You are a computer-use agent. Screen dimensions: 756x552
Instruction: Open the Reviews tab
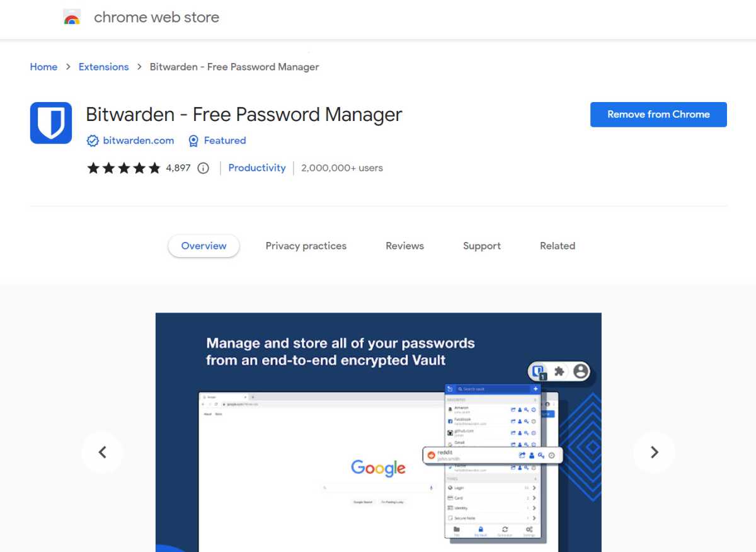[404, 246]
